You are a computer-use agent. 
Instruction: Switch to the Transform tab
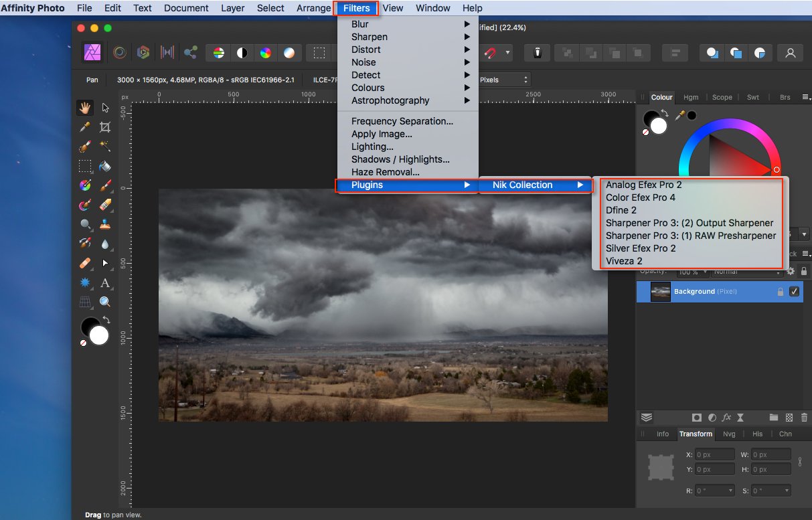696,434
